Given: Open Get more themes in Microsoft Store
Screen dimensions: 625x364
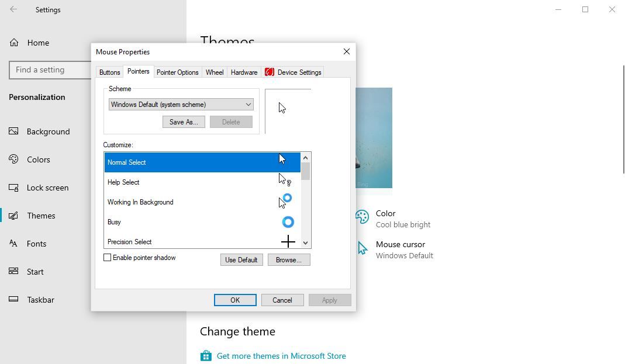Looking at the screenshot, I should [281, 356].
